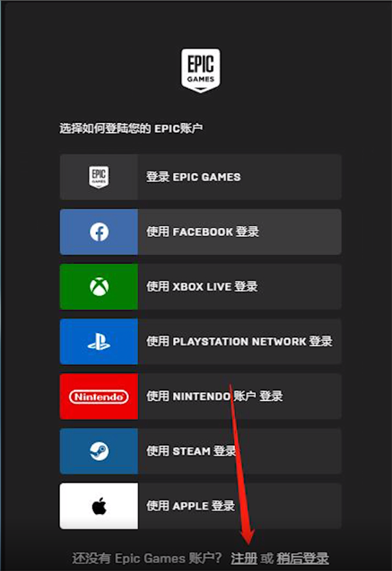Choose 使用 PLAYSTATION NETWORK 登录
The image size is (392, 571).
pos(201,342)
